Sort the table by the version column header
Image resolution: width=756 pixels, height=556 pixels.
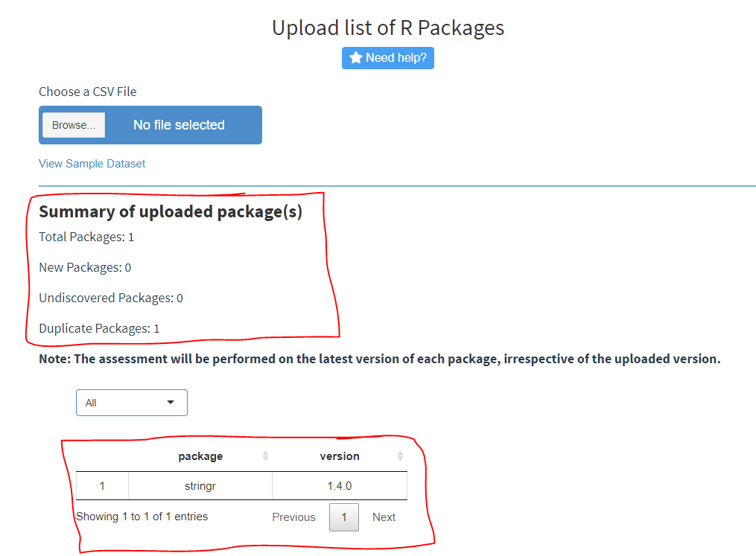coord(340,456)
